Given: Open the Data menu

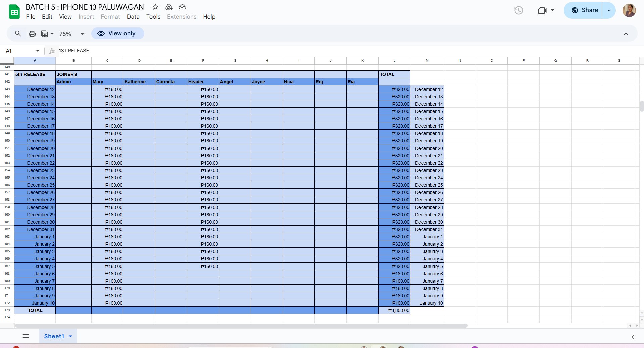Looking at the screenshot, I should (133, 17).
